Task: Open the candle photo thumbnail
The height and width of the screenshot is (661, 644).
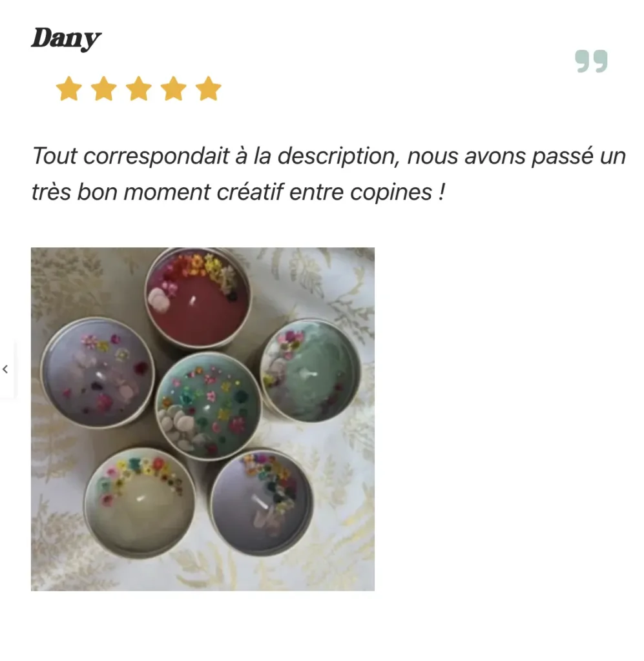Action: point(202,419)
